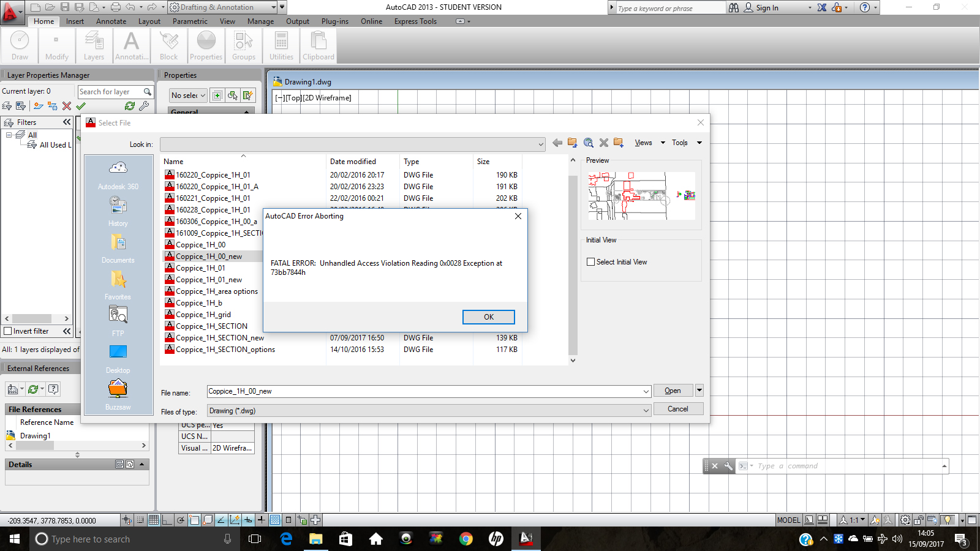Open File Explorer from Windows taskbar

tap(315, 539)
